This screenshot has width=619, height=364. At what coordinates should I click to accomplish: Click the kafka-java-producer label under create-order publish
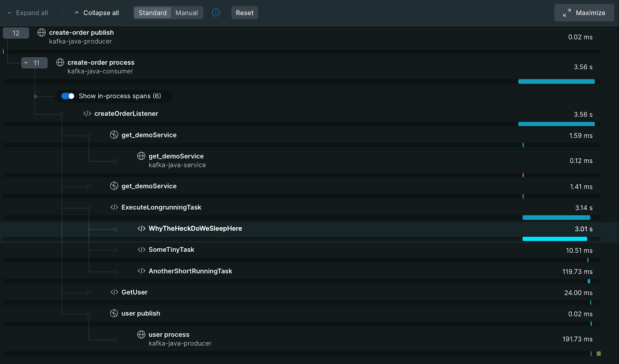[80, 41]
